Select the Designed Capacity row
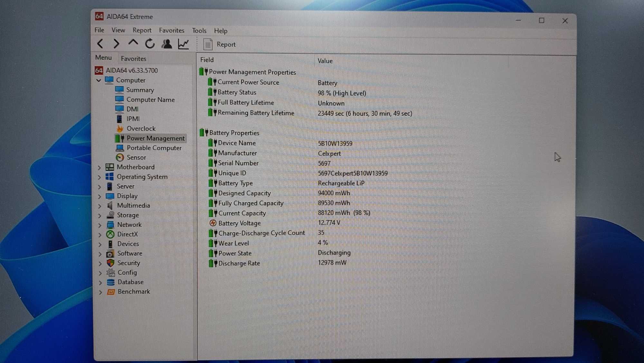The image size is (644, 363). (279, 193)
